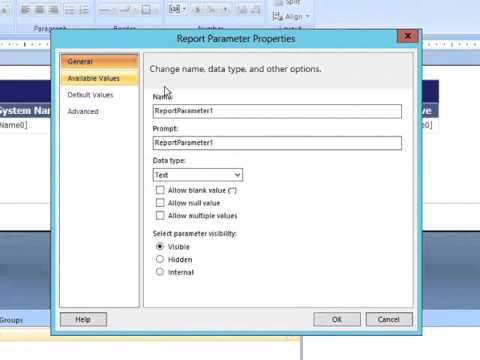Open the Data type dropdown
Screen dimensions: 480x360
198,175
